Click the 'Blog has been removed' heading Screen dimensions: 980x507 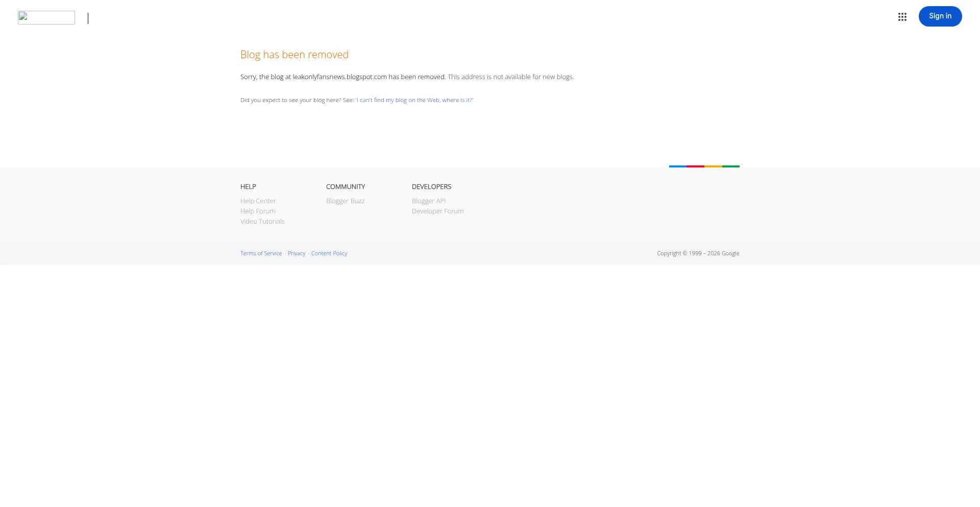295,55
